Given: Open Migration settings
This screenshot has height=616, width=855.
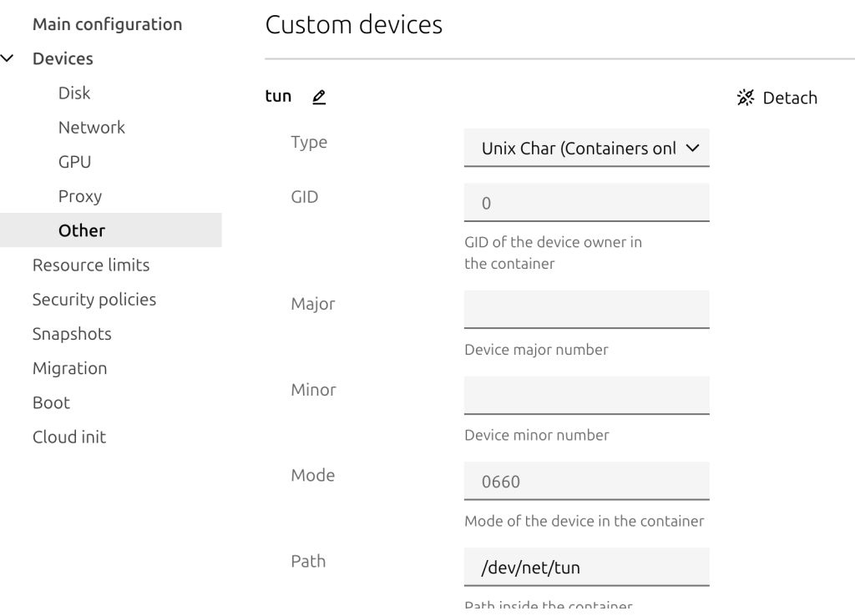Looking at the screenshot, I should coord(69,368).
